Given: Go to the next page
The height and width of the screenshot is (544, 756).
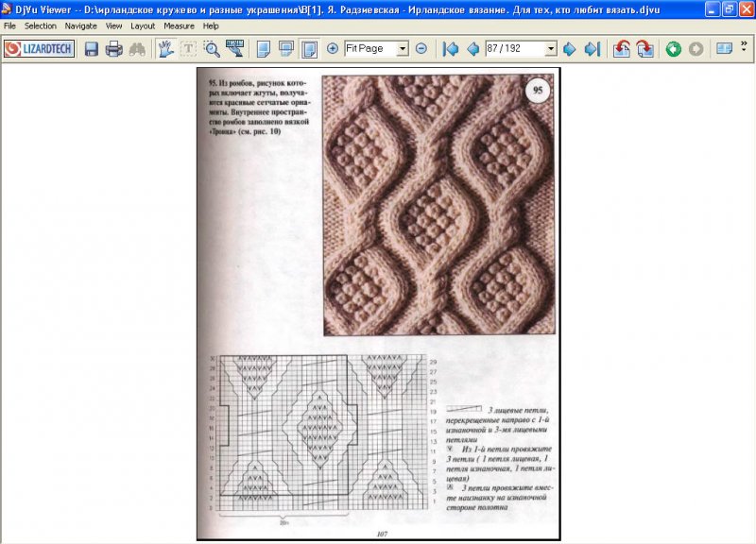Looking at the screenshot, I should pyautogui.click(x=570, y=49).
